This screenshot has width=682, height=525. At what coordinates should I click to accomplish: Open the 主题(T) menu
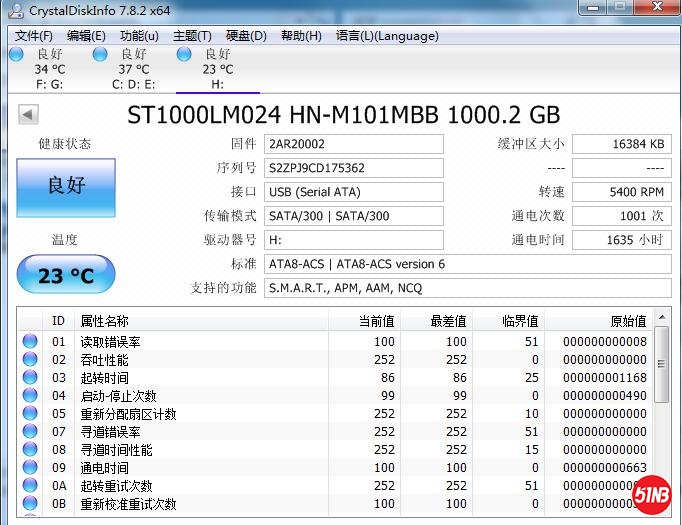(x=192, y=36)
